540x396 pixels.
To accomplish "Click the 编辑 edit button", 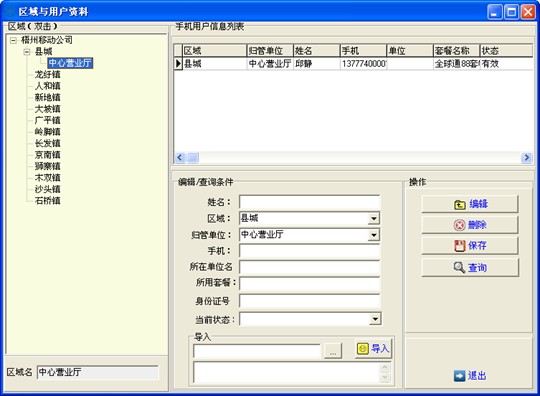I will click(470, 204).
